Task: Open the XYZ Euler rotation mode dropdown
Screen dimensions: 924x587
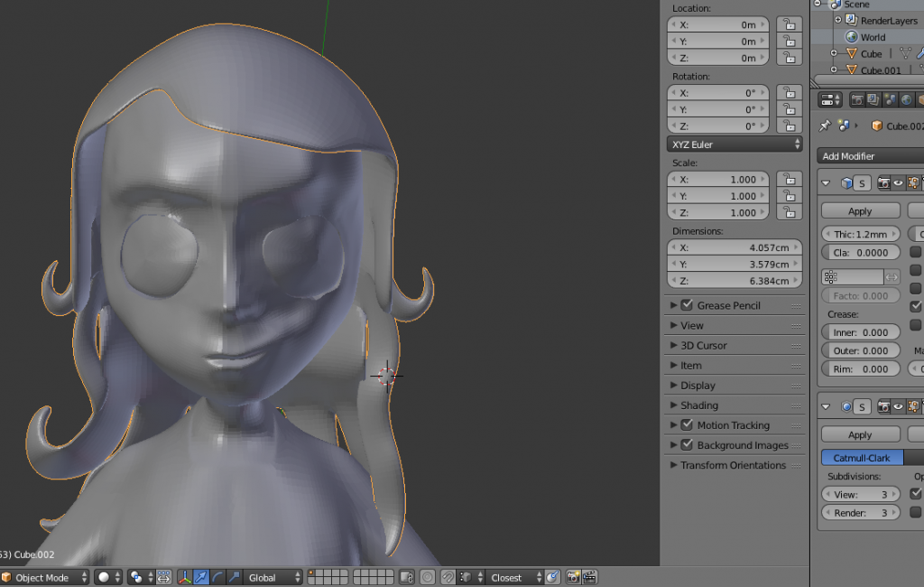Action: [x=735, y=144]
